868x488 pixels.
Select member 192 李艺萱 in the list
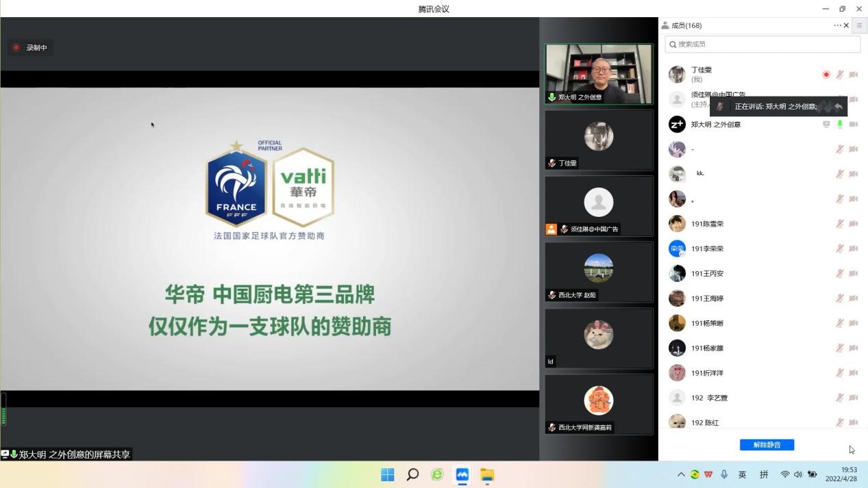[x=762, y=398]
